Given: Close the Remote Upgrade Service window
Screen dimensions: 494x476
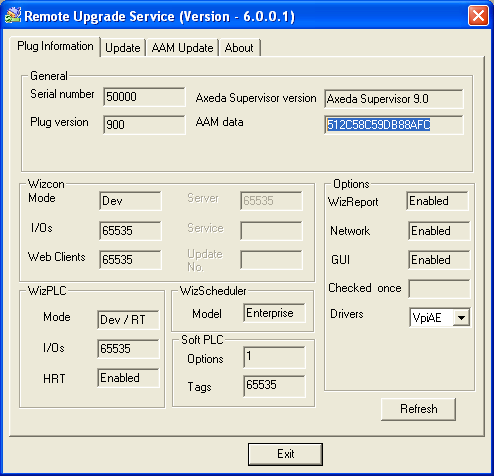Looking at the screenshot, I should (478, 16).
